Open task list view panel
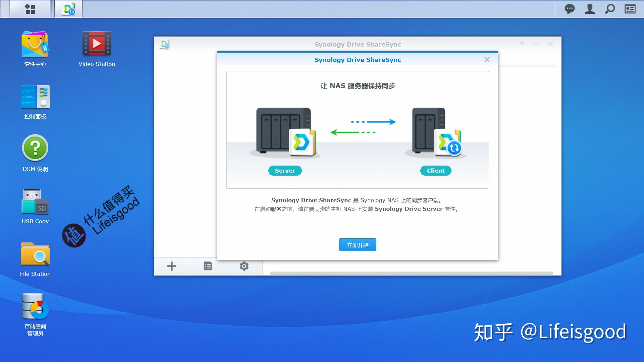Screen dimensions: 644x362 (x=207, y=266)
